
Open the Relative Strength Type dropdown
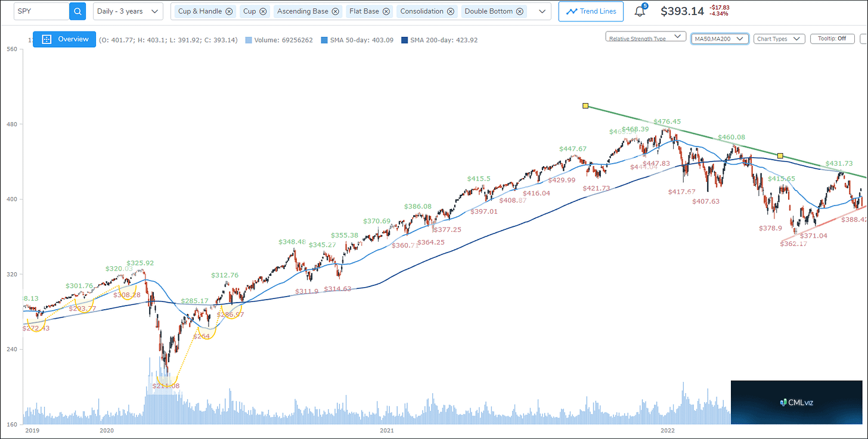[x=645, y=37]
